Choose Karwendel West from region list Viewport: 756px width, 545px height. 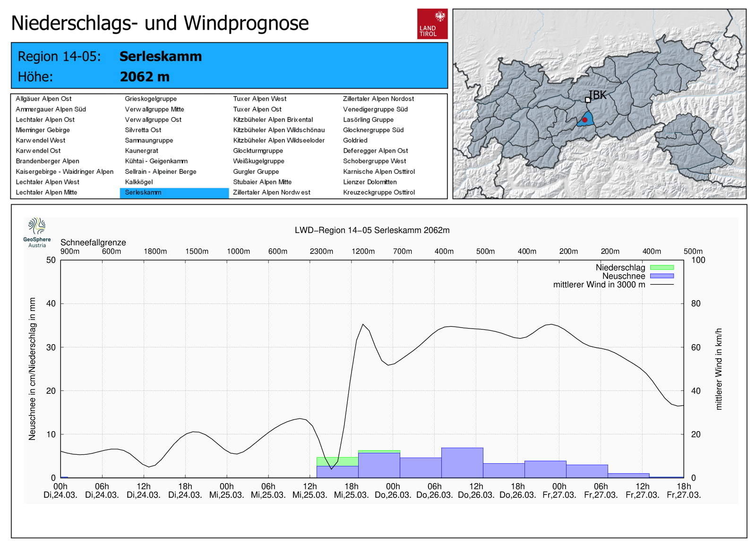[41, 140]
